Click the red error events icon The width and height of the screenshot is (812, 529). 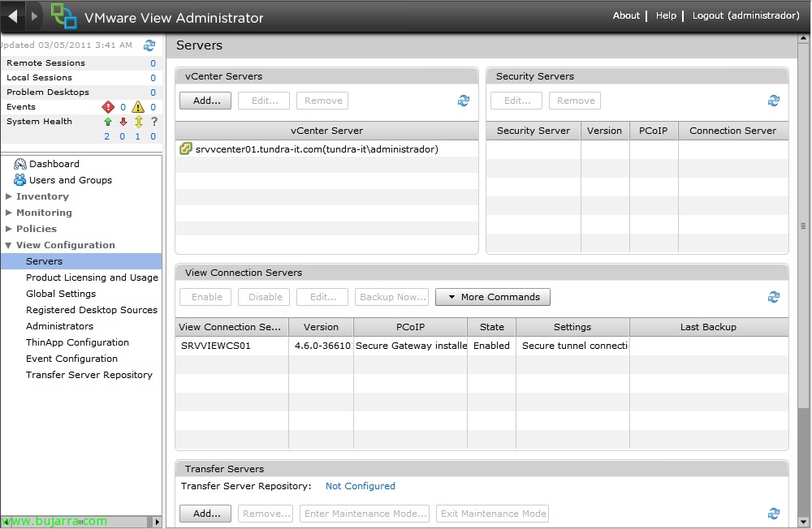[x=107, y=107]
